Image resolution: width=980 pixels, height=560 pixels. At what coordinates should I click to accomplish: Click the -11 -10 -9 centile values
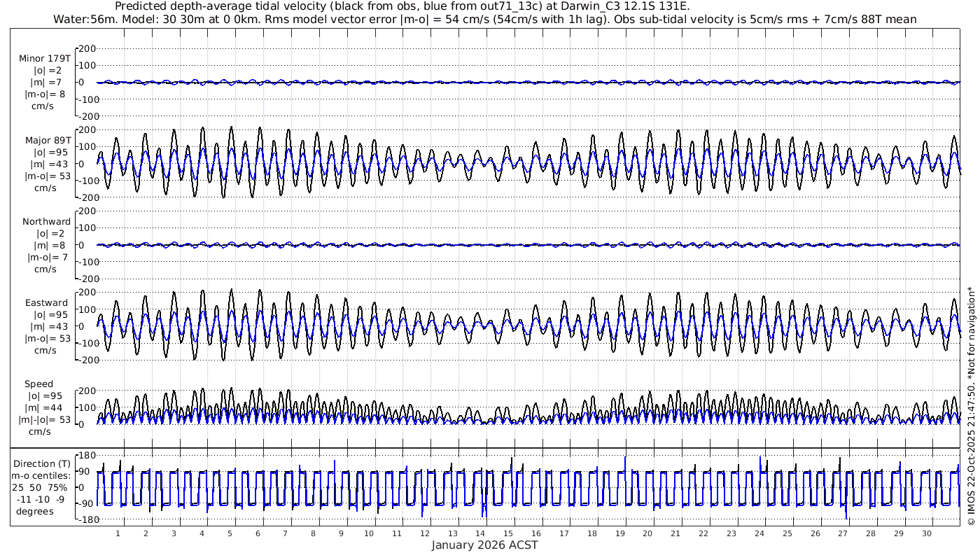(41, 499)
